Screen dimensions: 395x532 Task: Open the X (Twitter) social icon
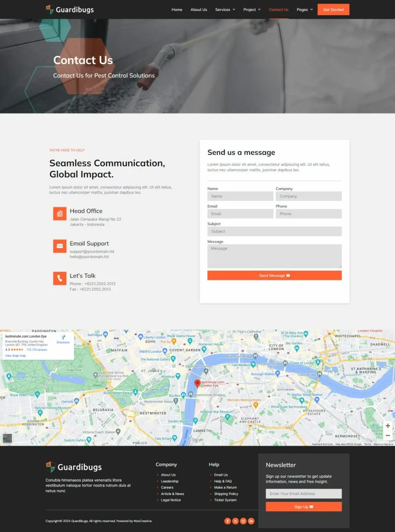point(236,521)
